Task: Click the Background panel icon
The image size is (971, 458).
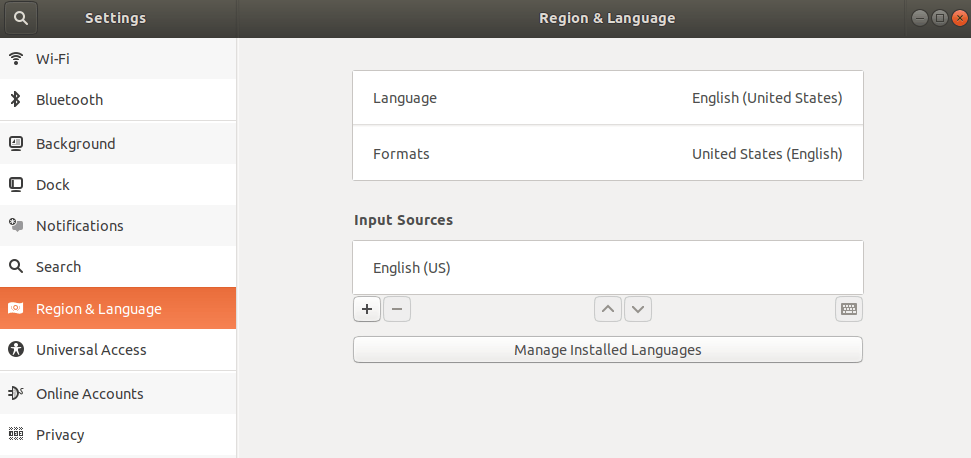Action: (x=16, y=143)
